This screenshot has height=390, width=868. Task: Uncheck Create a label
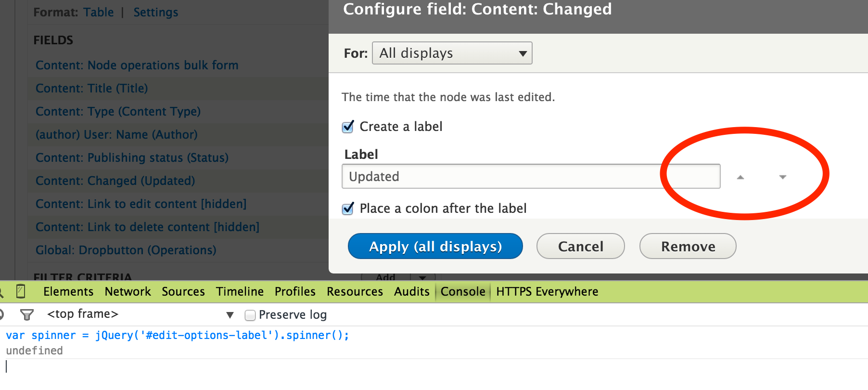(x=347, y=127)
